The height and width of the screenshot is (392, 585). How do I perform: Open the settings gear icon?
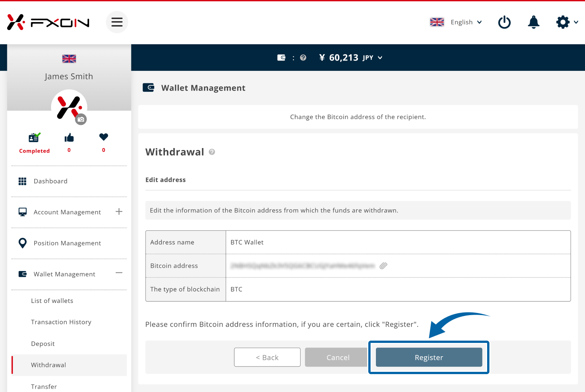pos(563,22)
